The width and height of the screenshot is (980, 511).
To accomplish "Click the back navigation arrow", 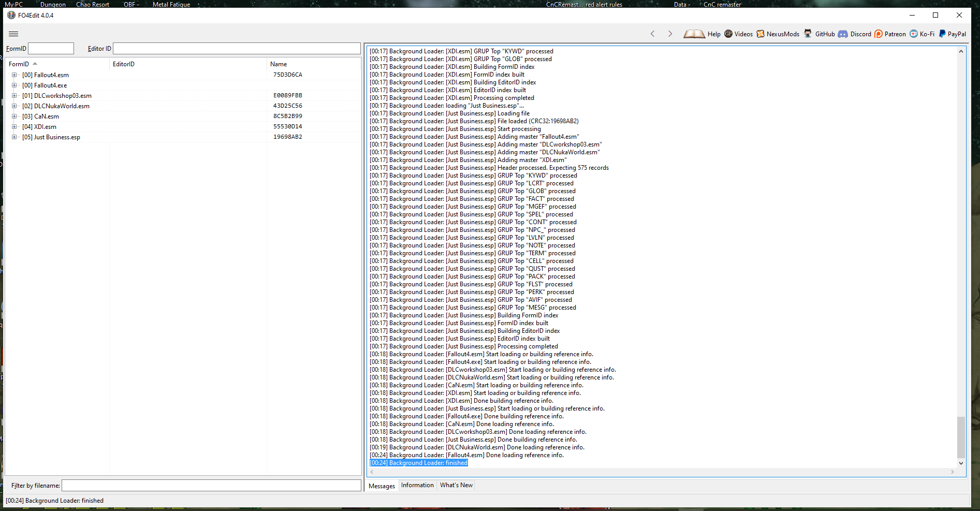I will tap(652, 34).
